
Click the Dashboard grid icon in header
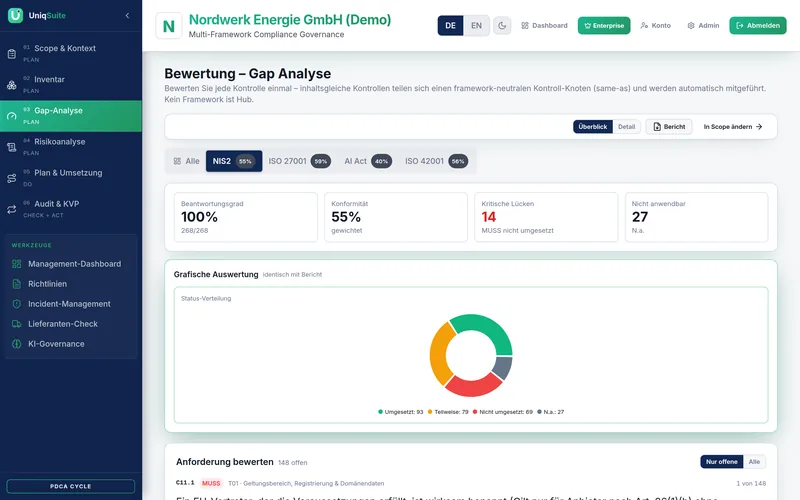click(525, 26)
